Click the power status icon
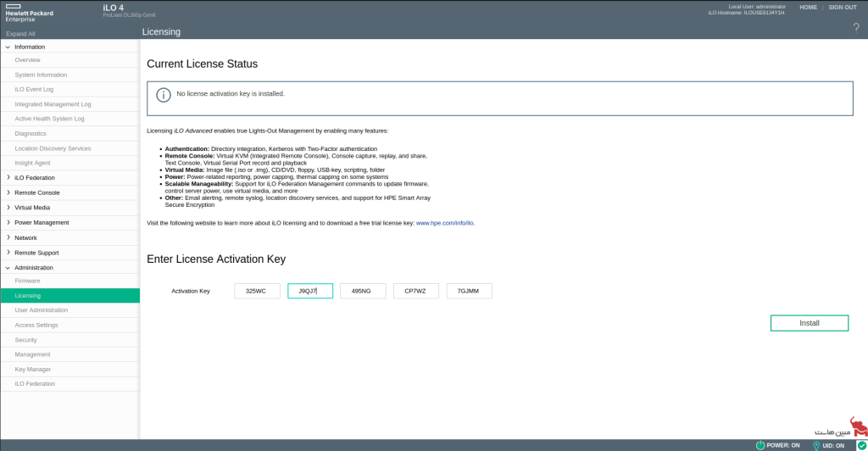Image resolution: width=868 pixels, height=451 pixels. (x=760, y=445)
